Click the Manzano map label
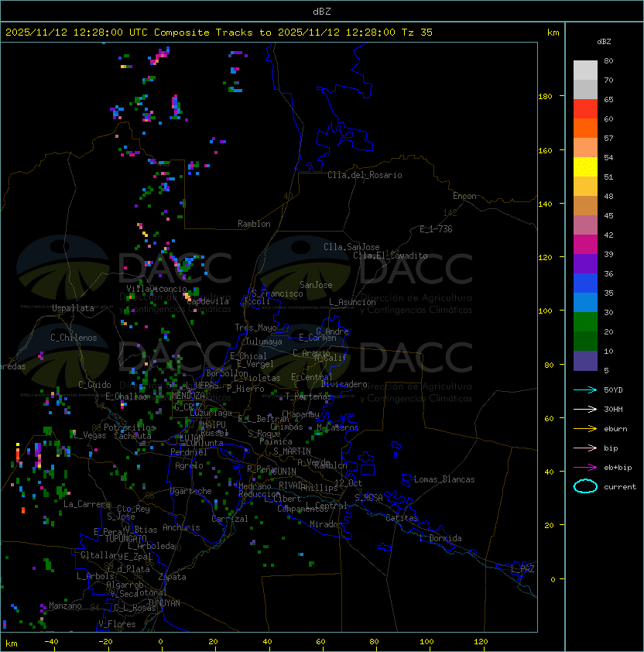The image size is (644, 652). point(65,606)
